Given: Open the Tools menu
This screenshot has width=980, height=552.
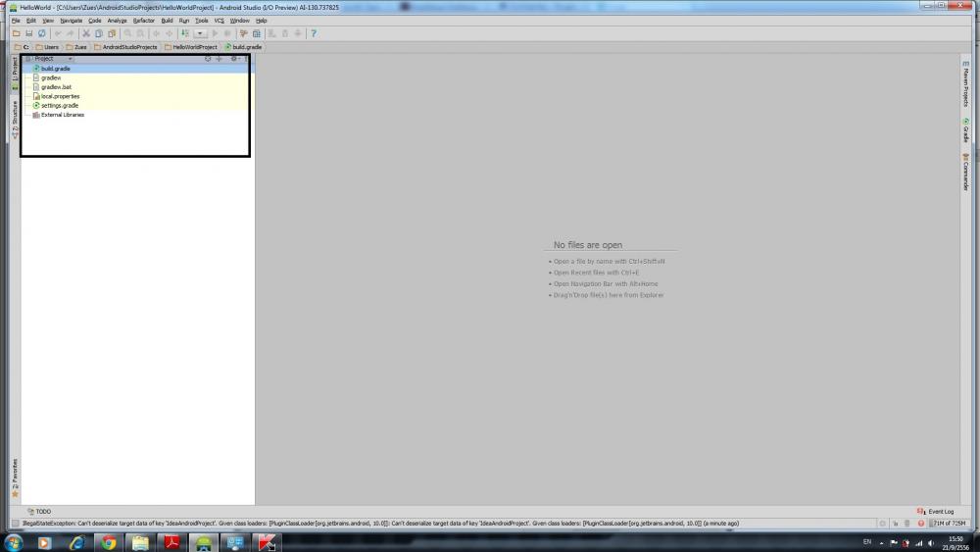Looking at the screenshot, I should pyautogui.click(x=201, y=21).
